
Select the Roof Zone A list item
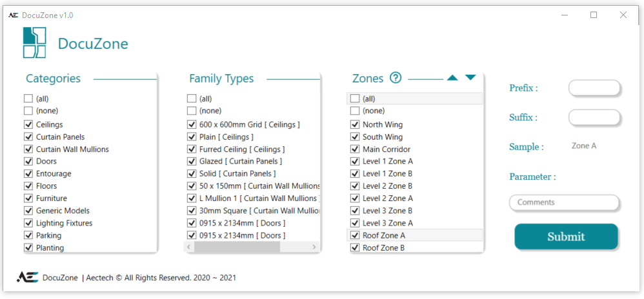coord(384,235)
